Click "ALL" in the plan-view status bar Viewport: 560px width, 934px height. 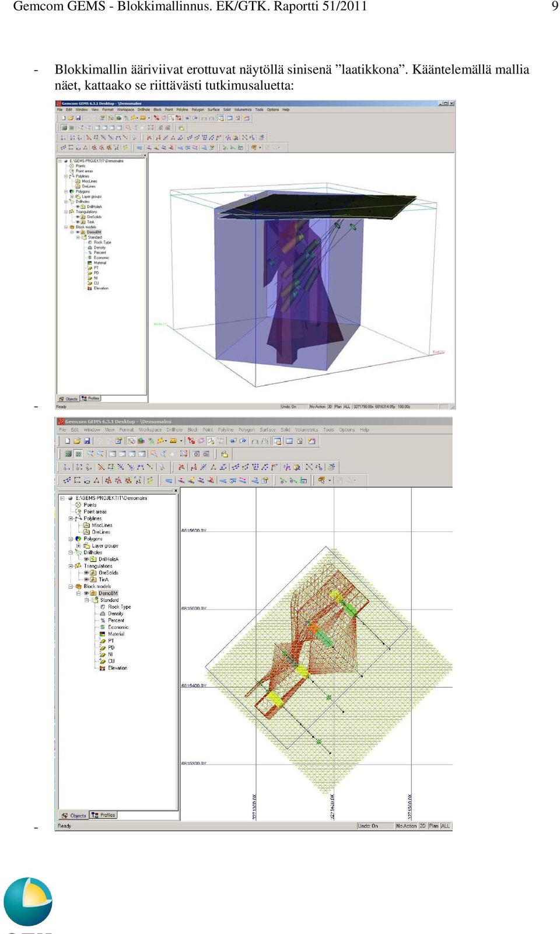pyautogui.click(x=446, y=826)
